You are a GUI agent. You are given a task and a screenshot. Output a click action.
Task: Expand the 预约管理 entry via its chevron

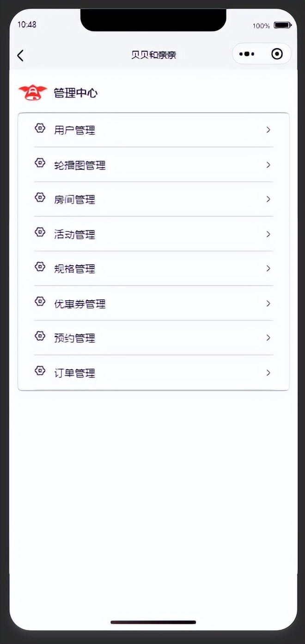click(268, 338)
